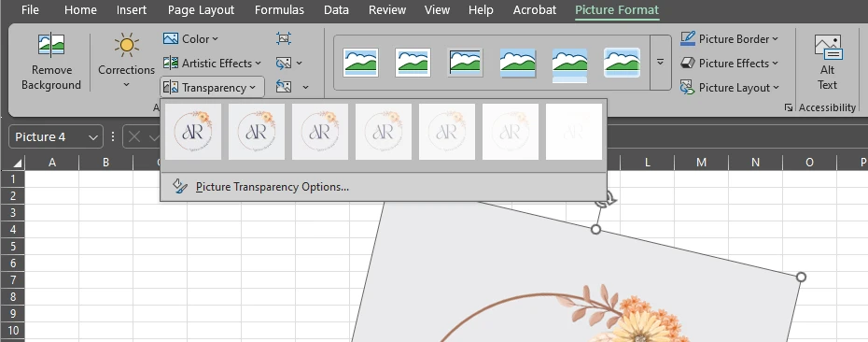This screenshot has height=342, width=868.
Task: Open Picture Transparency Options
Action: pos(383,187)
